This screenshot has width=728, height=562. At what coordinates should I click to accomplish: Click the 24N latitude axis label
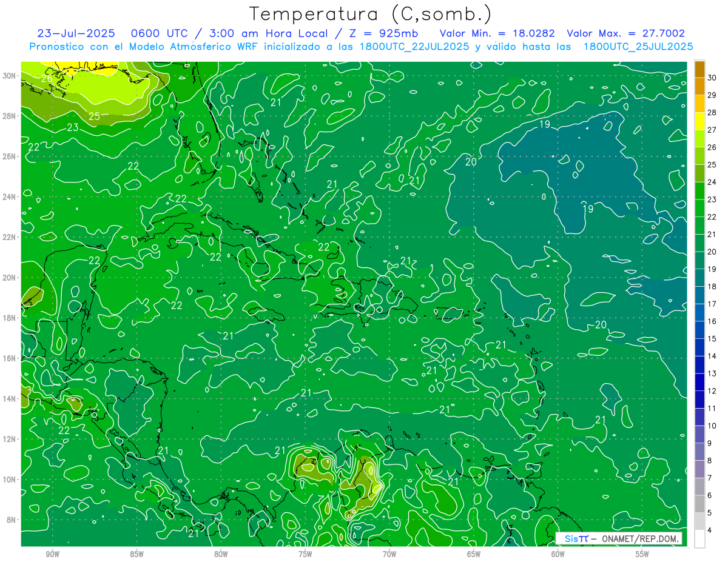tap(10, 196)
